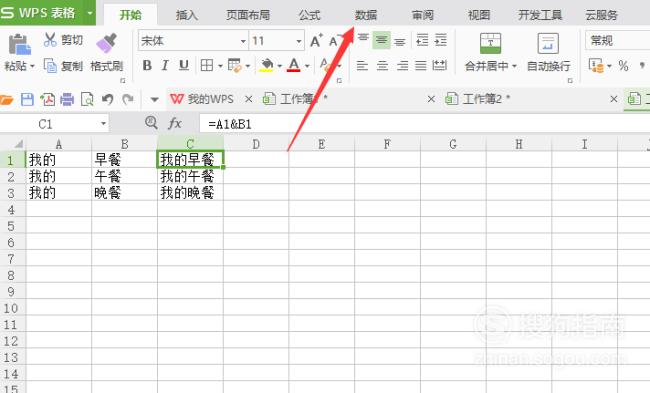This screenshot has width=650, height=393.
Task: Click the select-all corner triangle
Action: (x=18, y=144)
